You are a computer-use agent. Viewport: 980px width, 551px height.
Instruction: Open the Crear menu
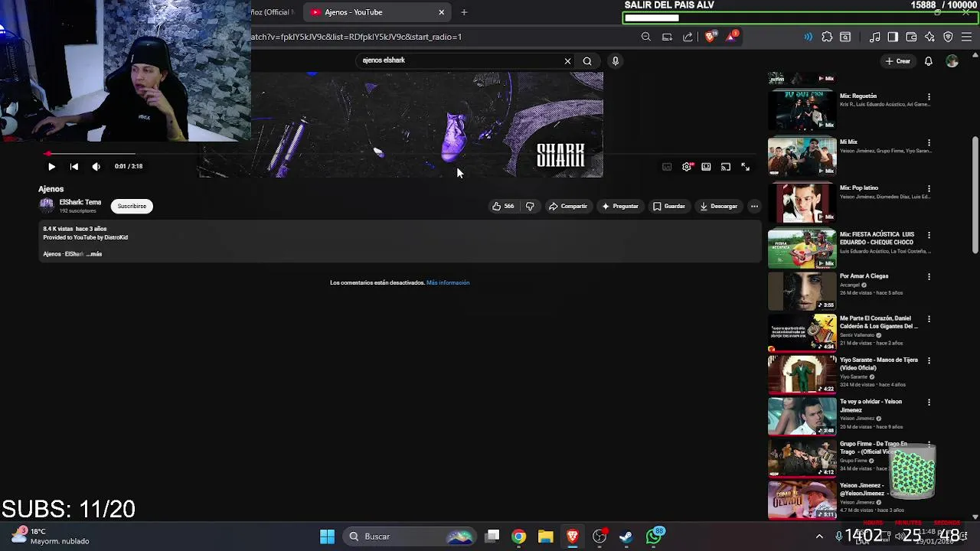(x=898, y=61)
